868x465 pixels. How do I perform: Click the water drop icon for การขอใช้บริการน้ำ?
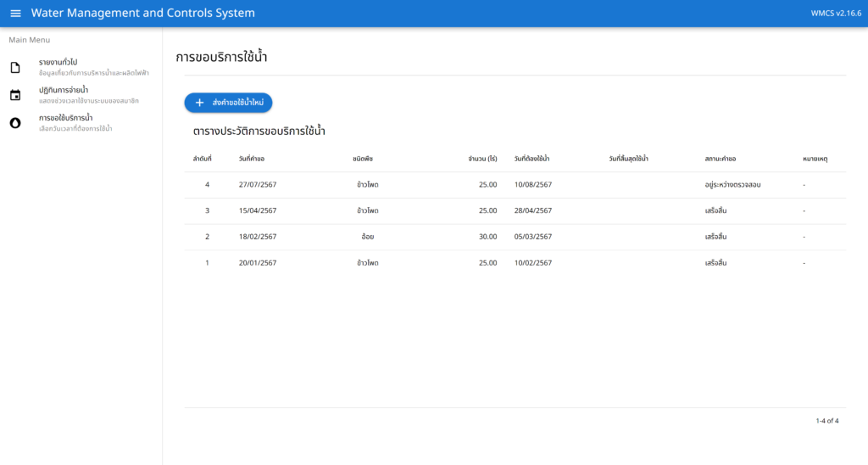pyautogui.click(x=15, y=123)
